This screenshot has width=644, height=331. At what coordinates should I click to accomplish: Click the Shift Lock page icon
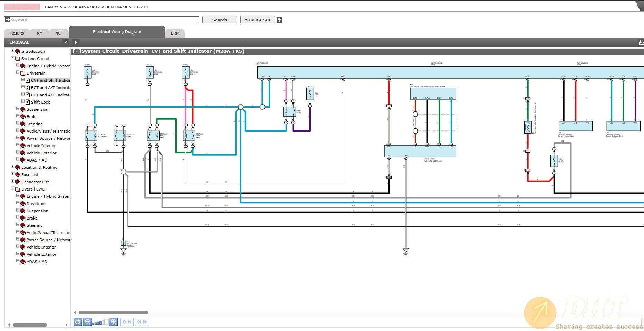click(28, 102)
